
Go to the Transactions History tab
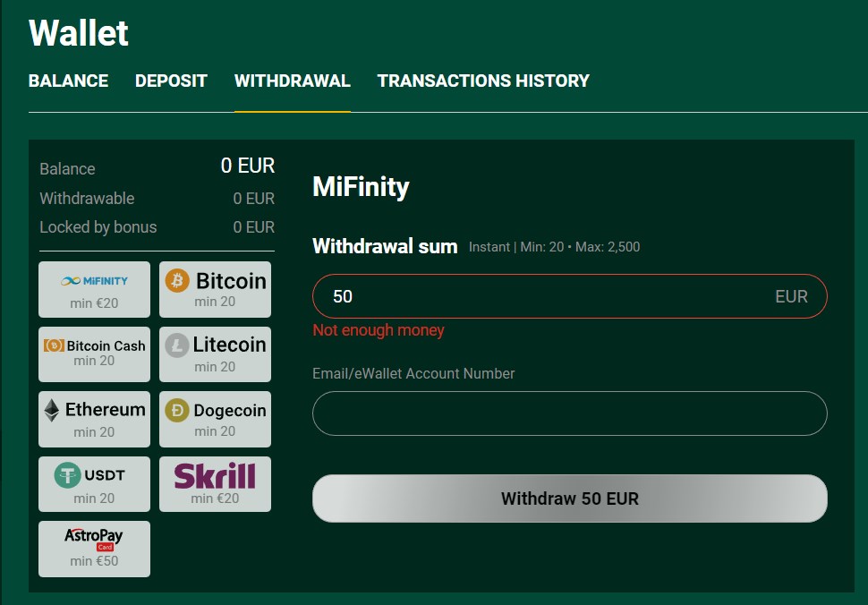(483, 81)
